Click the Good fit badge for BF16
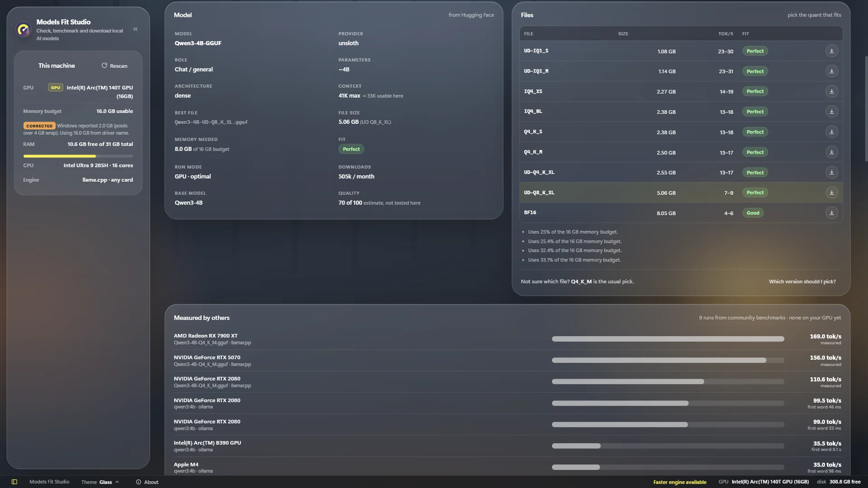The image size is (868, 488). click(753, 213)
